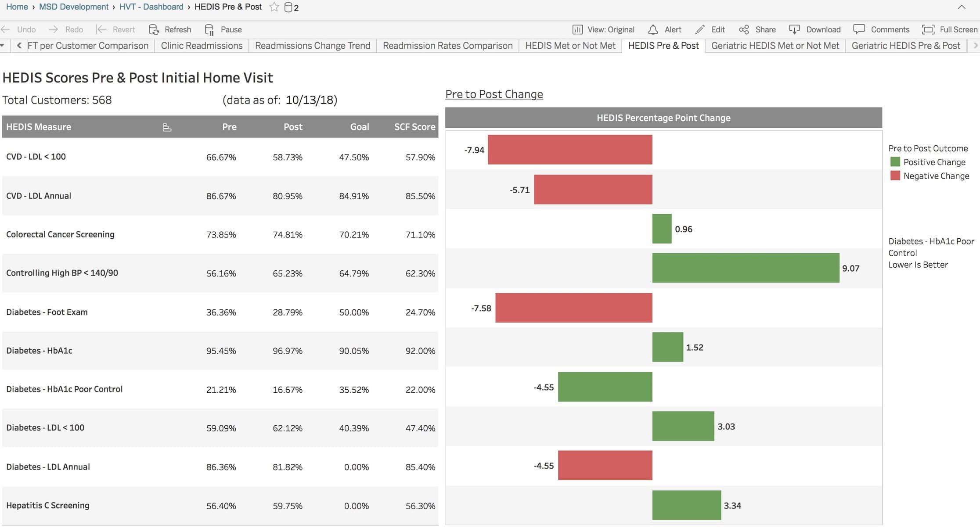This screenshot has width=980, height=531.
Task: Click the SCF Score column header
Action: click(x=414, y=127)
